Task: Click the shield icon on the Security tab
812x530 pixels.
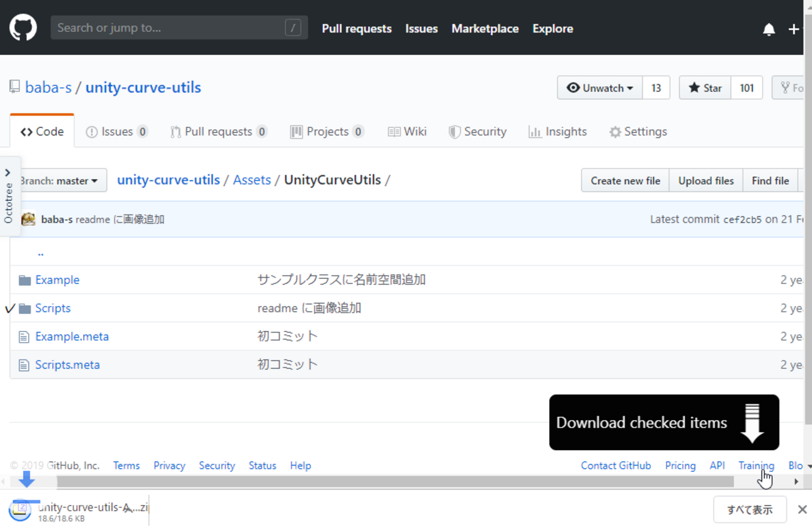Action: click(454, 131)
